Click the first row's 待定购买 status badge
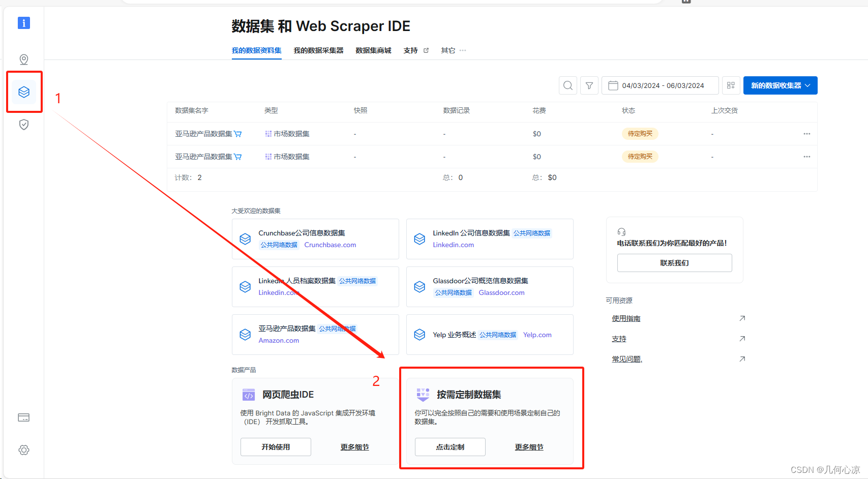The width and height of the screenshot is (868, 479). [640, 134]
